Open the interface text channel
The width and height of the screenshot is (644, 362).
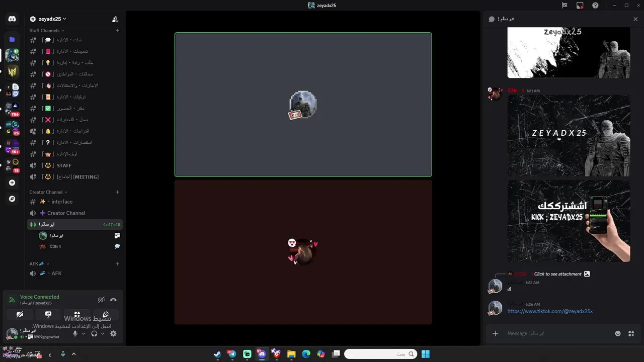click(74, 202)
